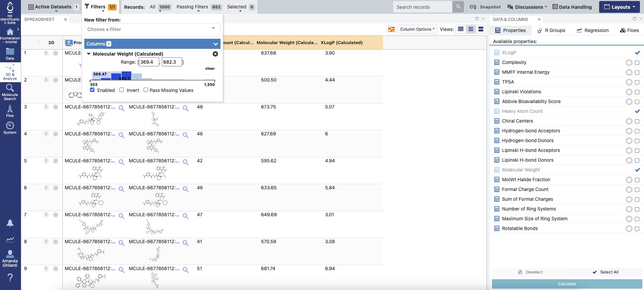Click the Snapshot button
Screen dimensions: 644x290
coord(485,7)
